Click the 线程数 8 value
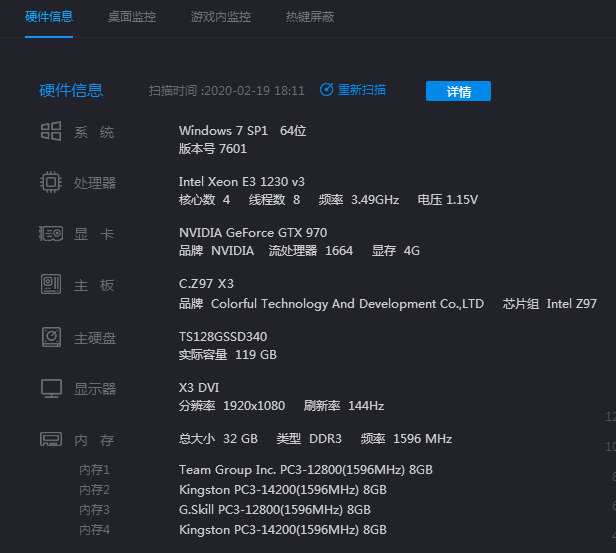616x553 pixels. [274, 200]
